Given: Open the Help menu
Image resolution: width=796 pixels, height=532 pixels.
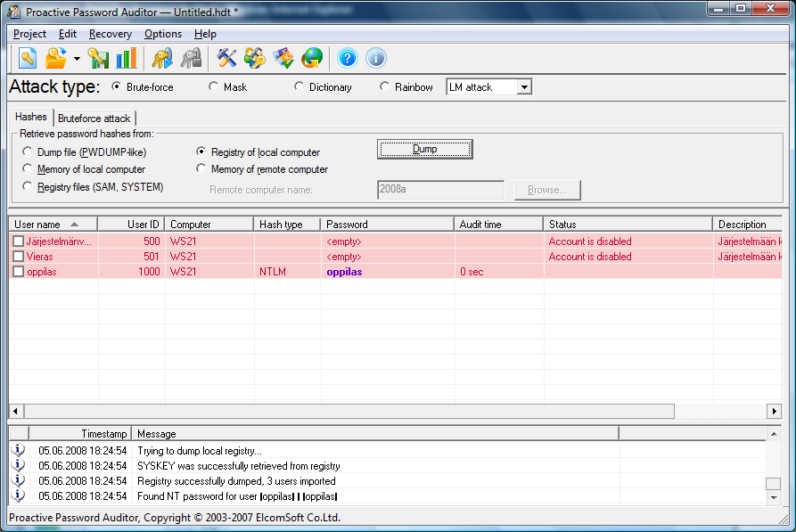Looking at the screenshot, I should point(205,34).
